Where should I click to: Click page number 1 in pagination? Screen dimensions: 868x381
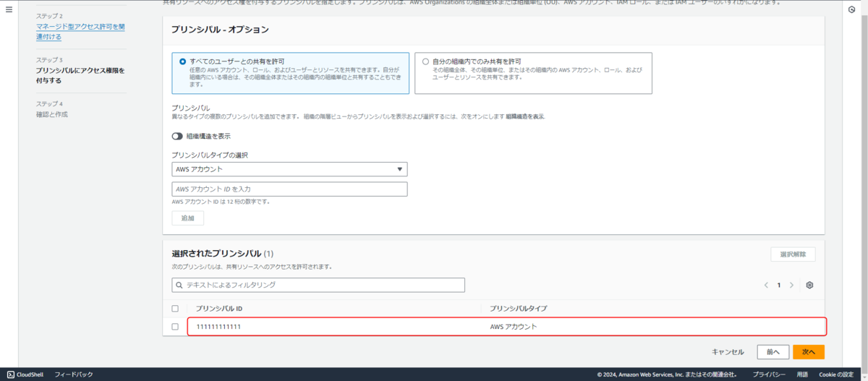779,286
